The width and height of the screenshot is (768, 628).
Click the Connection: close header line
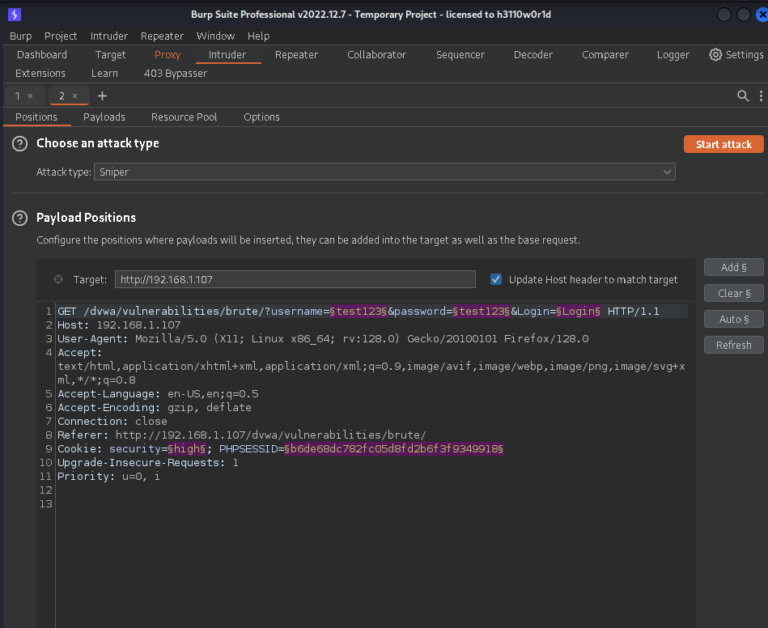click(112, 421)
